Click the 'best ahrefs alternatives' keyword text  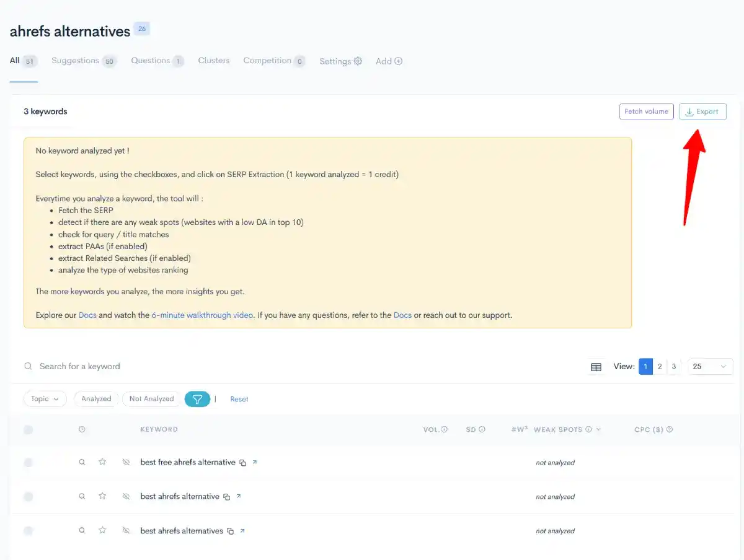tap(182, 531)
